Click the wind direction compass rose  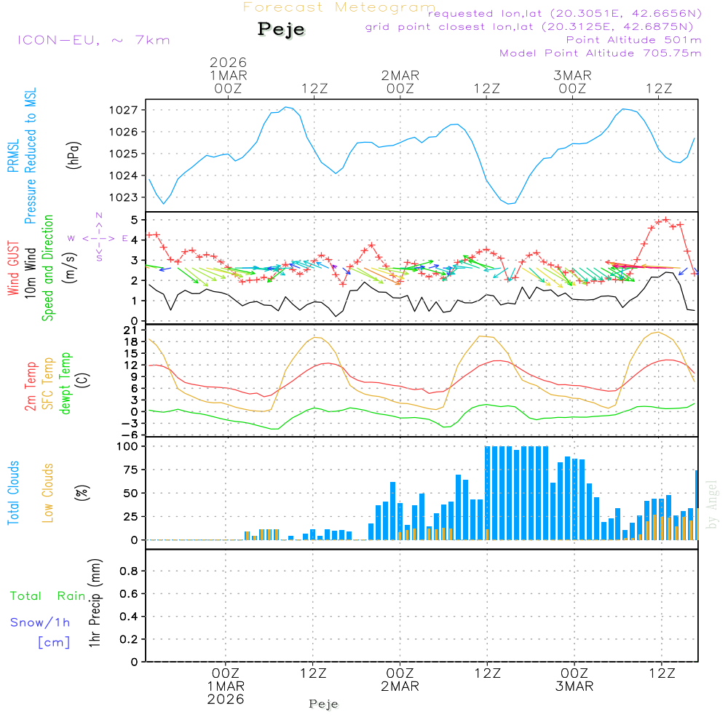(x=99, y=238)
